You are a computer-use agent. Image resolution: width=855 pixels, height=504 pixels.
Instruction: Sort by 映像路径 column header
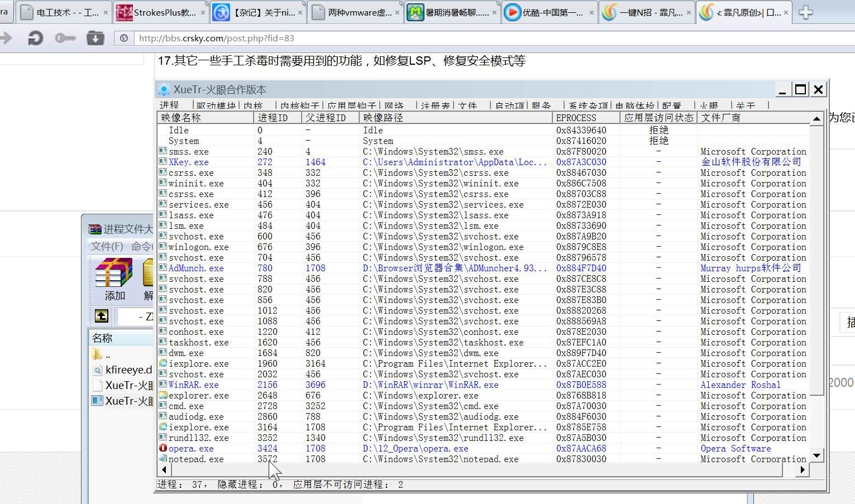[456, 118]
